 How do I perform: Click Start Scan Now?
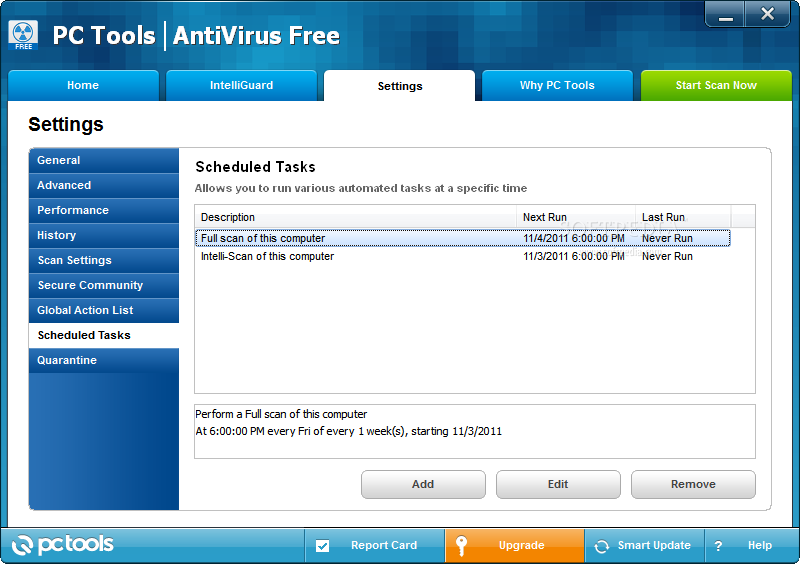(x=716, y=85)
